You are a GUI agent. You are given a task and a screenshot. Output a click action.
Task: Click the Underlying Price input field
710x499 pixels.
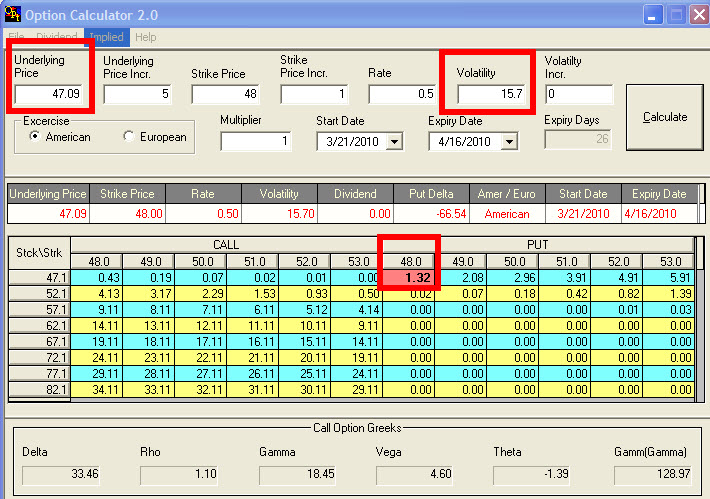pos(49,94)
